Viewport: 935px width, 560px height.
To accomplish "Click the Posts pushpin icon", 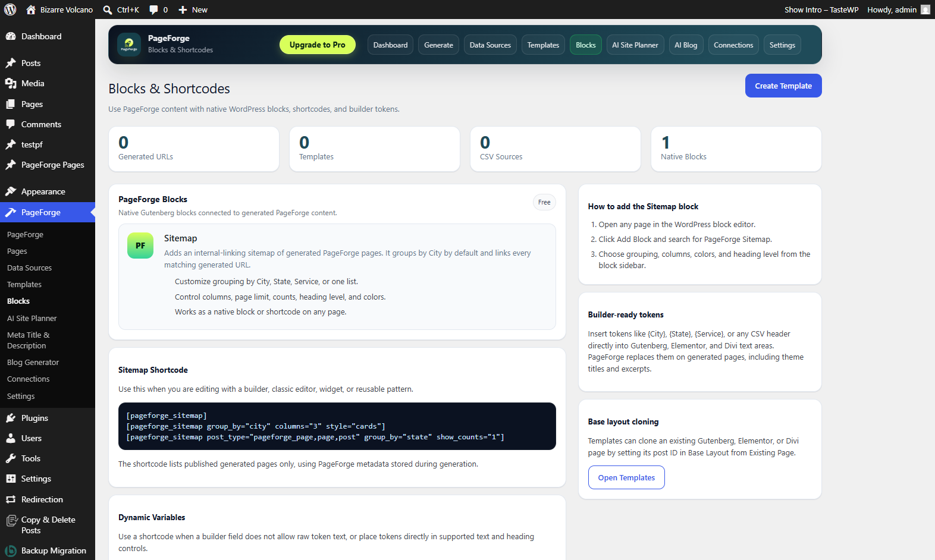I will (11, 63).
